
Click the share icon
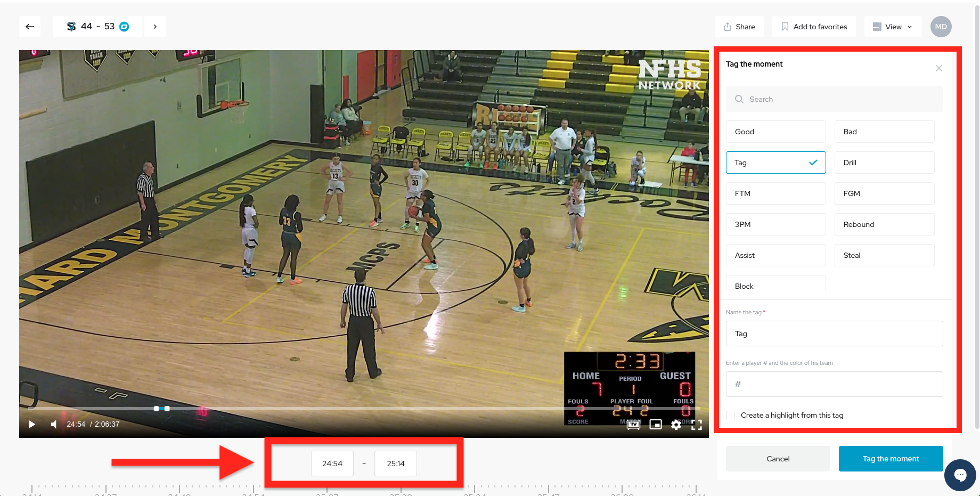click(728, 27)
